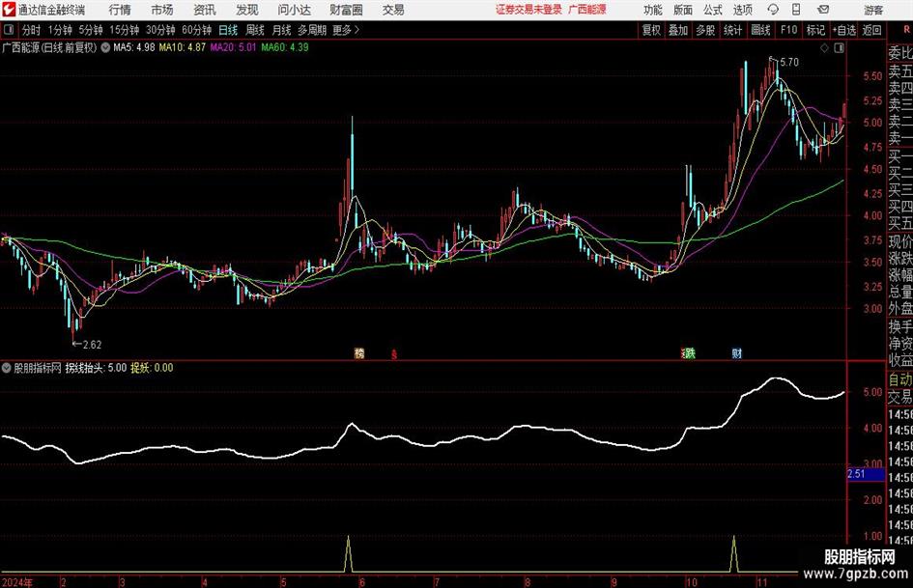Expand the main chart indicator dropdown arrow
Screen dimensions: 913x588
tap(105, 47)
